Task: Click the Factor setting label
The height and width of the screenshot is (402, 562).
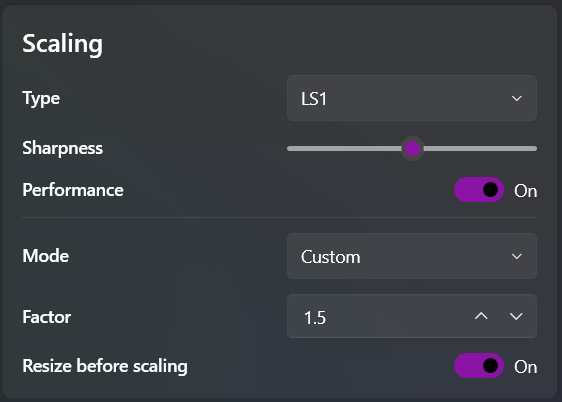Action: point(47,317)
